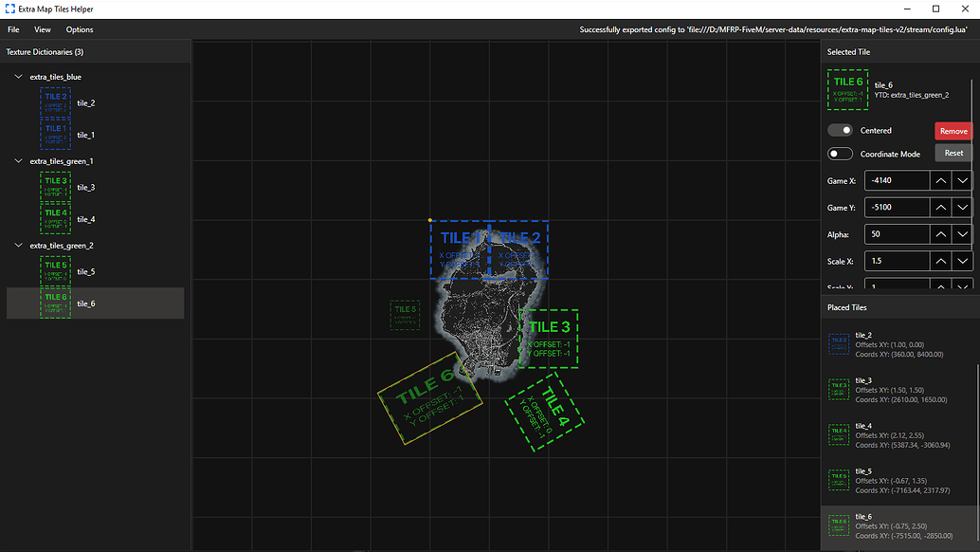Select tile_6 thumbnail in texture list
This screenshot has height=552, width=980.
pyautogui.click(x=56, y=304)
